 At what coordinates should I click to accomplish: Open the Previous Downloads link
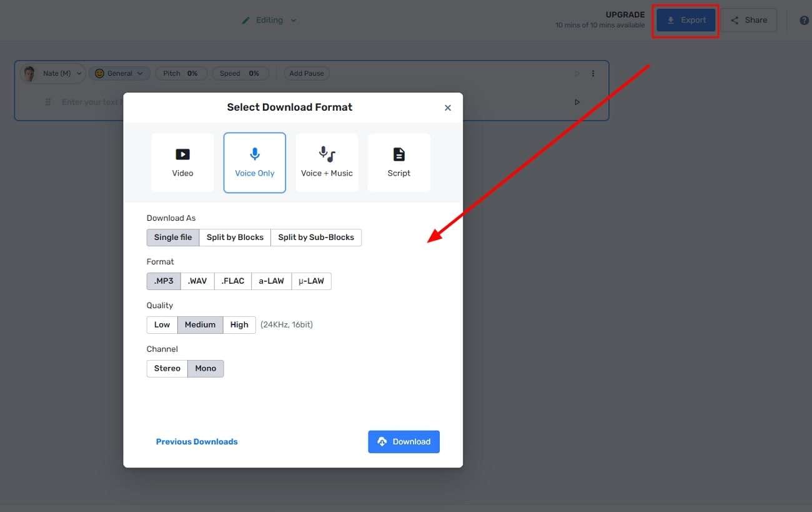(197, 442)
